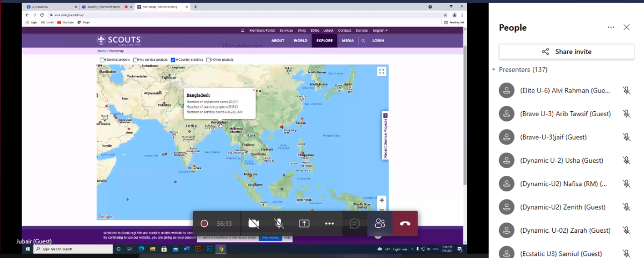
Task: Open the WORLD menu item
Action: click(300, 41)
